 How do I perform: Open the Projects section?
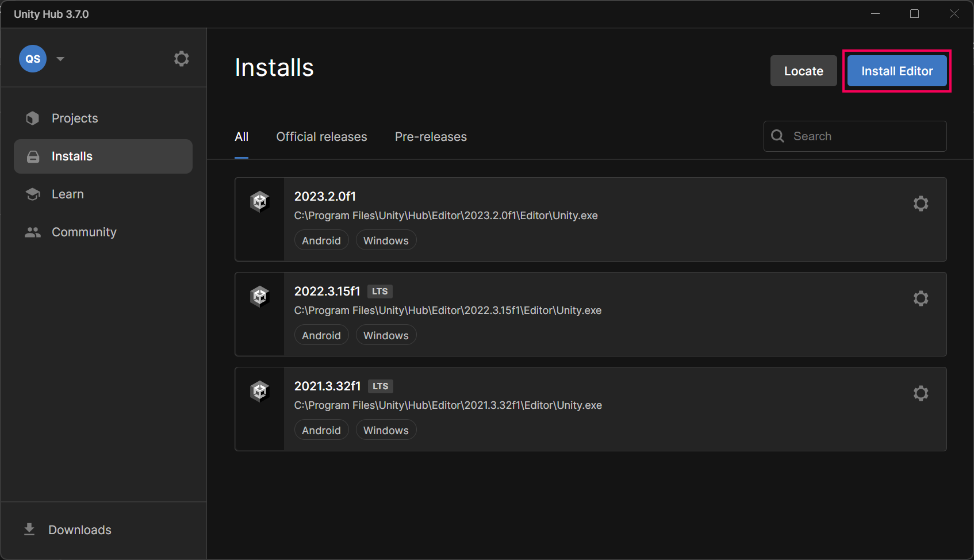tap(75, 118)
